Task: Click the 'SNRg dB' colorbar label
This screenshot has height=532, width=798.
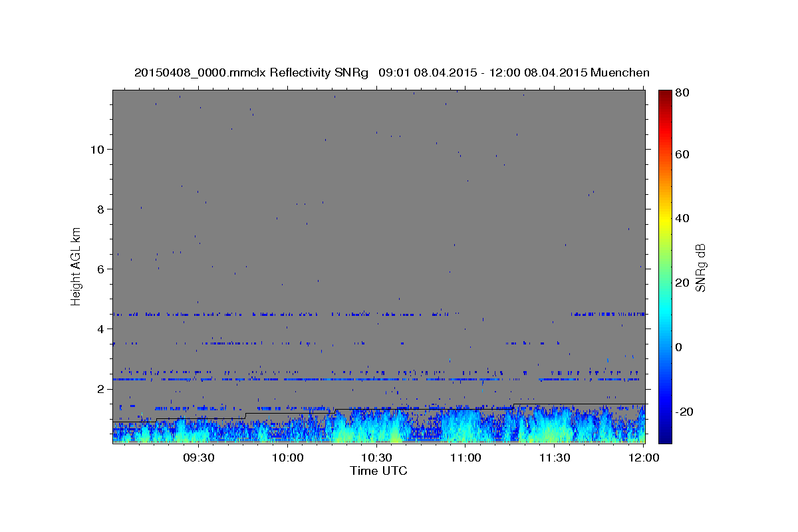Action: click(x=700, y=267)
